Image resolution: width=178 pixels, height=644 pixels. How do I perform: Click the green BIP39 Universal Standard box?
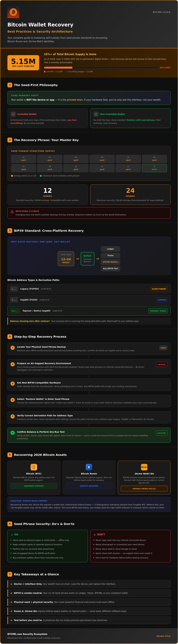coord(87,259)
